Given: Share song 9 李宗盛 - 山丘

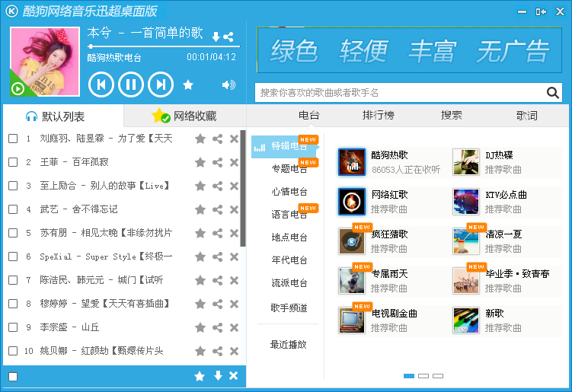Looking at the screenshot, I should pyautogui.click(x=217, y=327).
